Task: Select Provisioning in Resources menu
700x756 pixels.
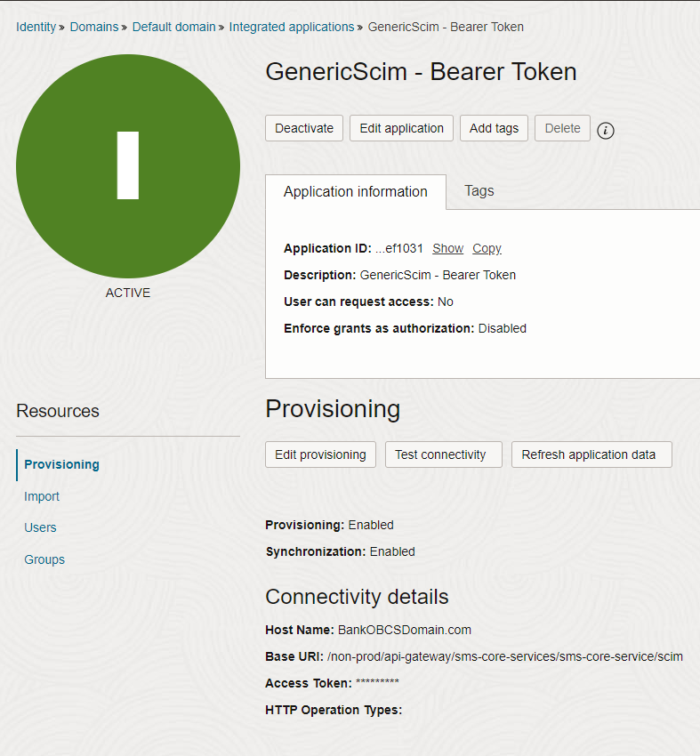Action: pos(61,465)
